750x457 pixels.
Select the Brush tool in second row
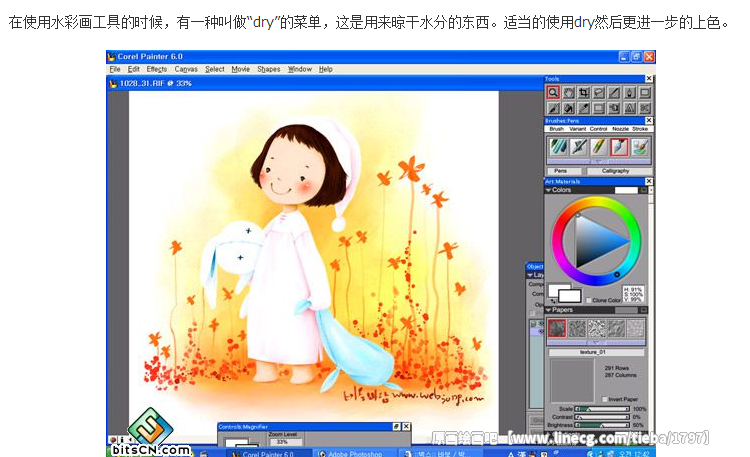(553, 108)
